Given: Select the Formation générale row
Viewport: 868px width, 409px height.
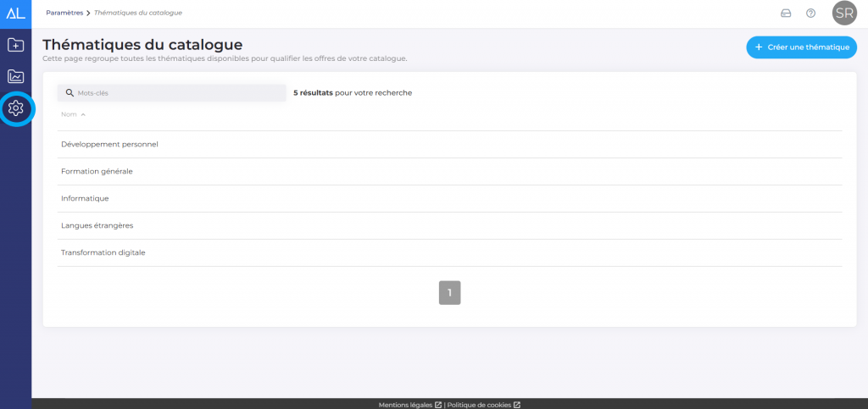Looking at the screenshot, I should (97, 171).
